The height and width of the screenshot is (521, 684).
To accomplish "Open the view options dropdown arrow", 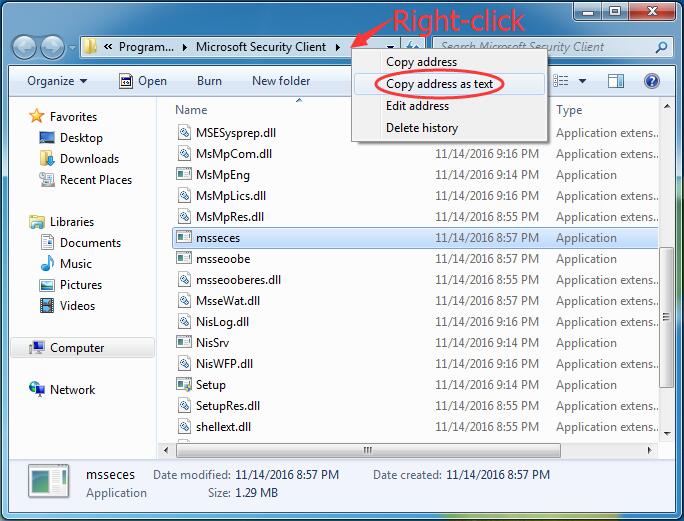I will click(582, 81).
